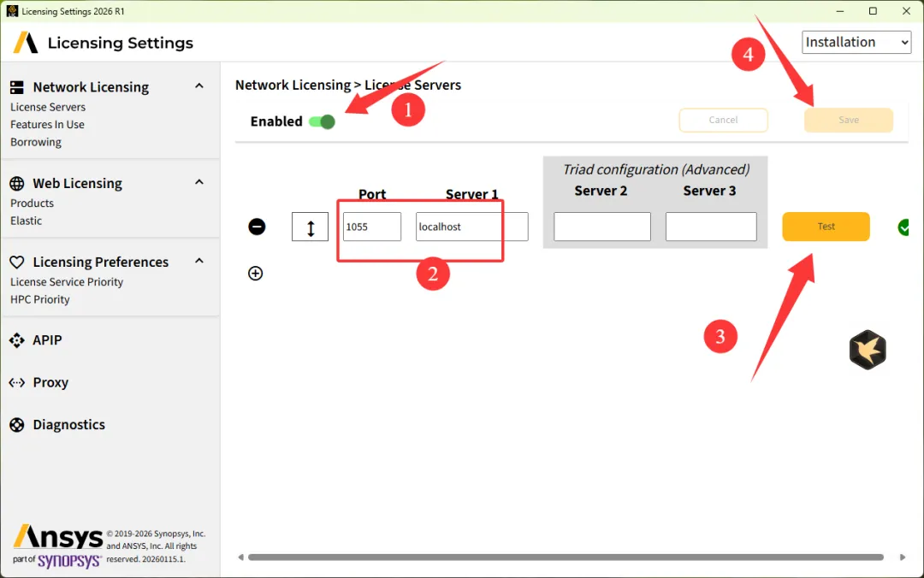The width and height of the screenshot is (924, 578).
Task: Open the Proxy section
Action: coord(50,382)
